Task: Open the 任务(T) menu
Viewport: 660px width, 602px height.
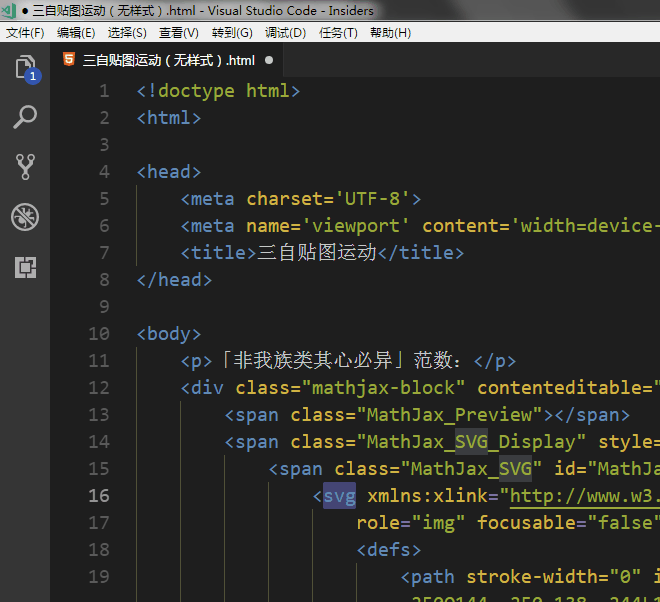Action: 338,32
